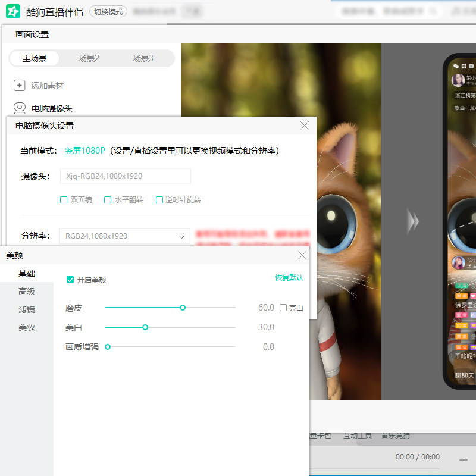Enable the 水平翻转 checkbox
The image size is (476, 476).
click(108, 200)
